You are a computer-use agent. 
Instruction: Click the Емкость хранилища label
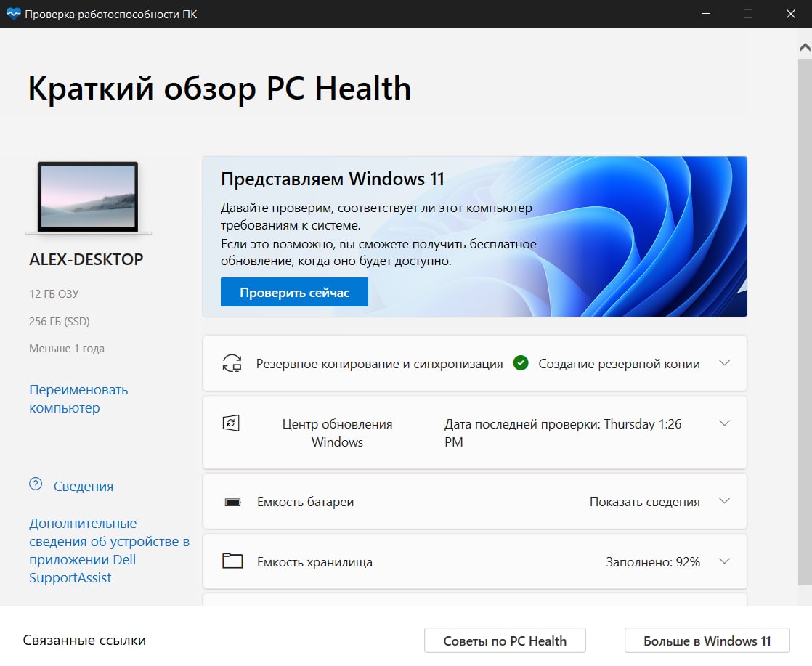315,562
